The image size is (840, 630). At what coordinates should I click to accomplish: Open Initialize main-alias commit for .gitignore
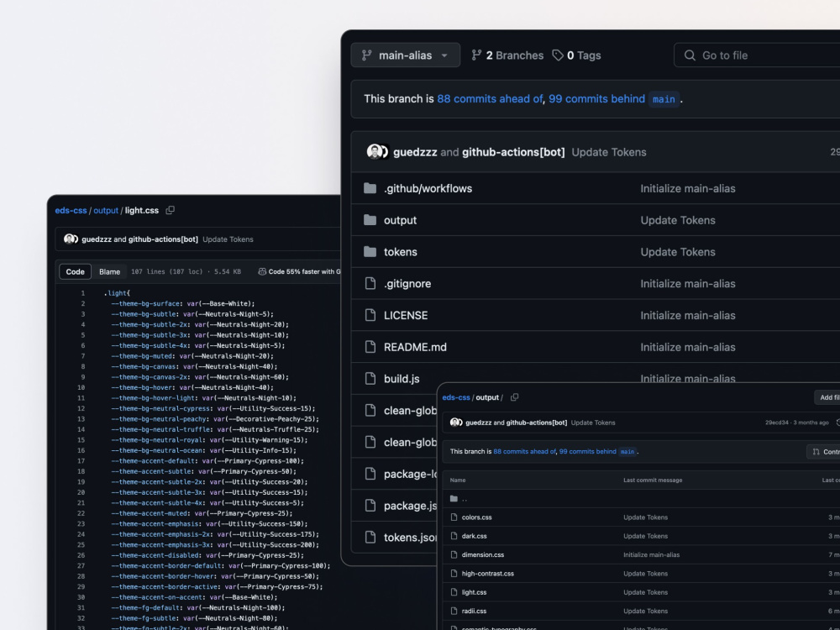(x=688, y=283)
